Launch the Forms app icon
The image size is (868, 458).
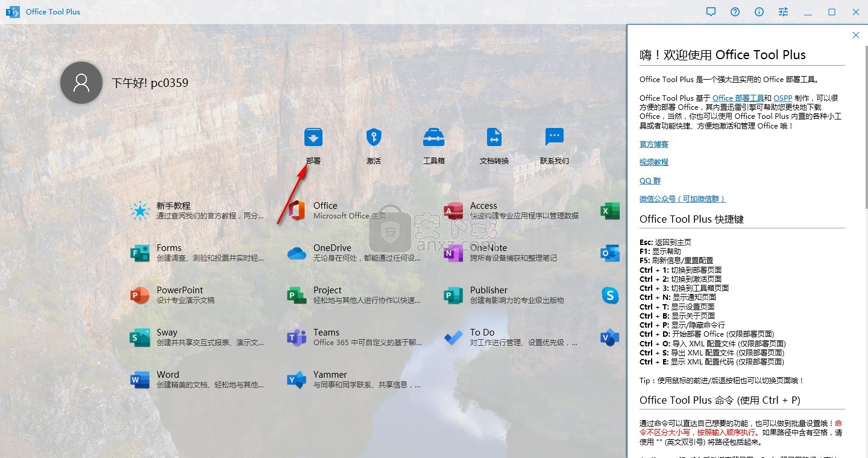coord(140,253)
